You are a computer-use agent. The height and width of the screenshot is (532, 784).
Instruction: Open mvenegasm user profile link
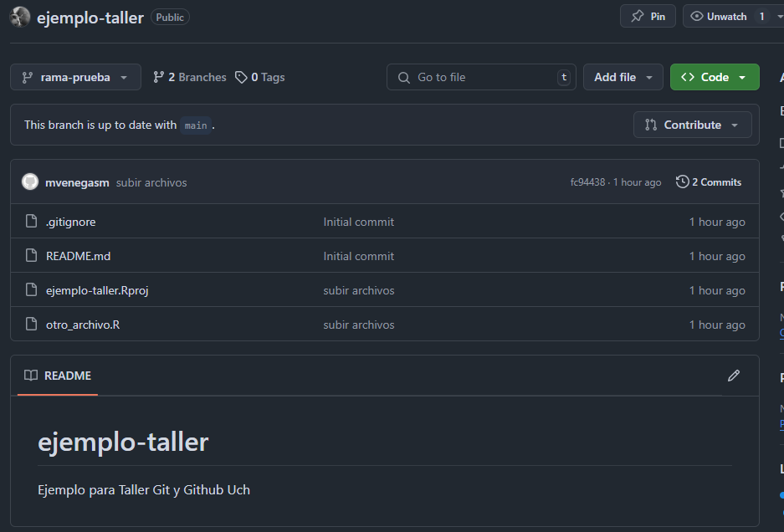pyautogui.click(x=77, y=182)
